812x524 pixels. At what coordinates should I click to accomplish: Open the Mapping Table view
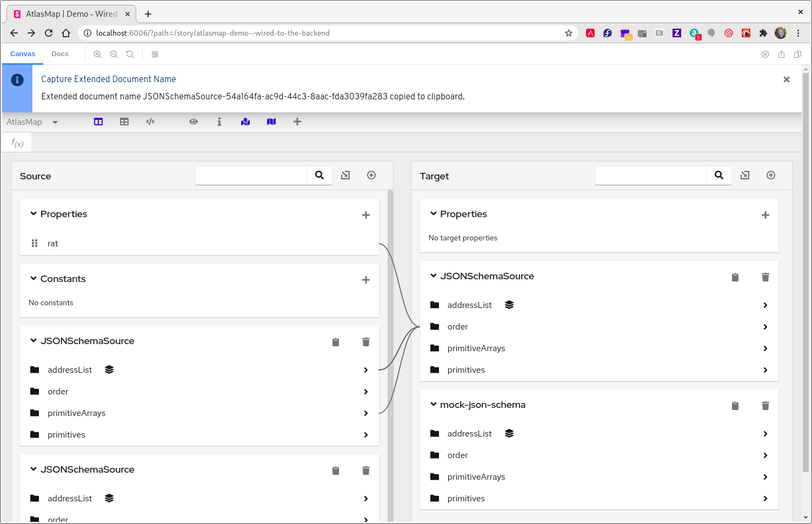[x=124, y=122]
